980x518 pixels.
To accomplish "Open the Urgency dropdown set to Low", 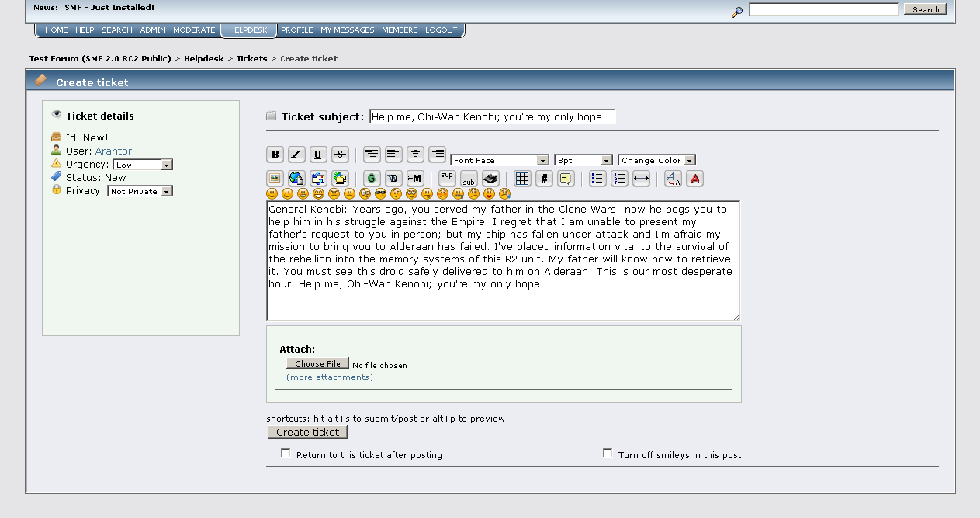I will (143, 165).
